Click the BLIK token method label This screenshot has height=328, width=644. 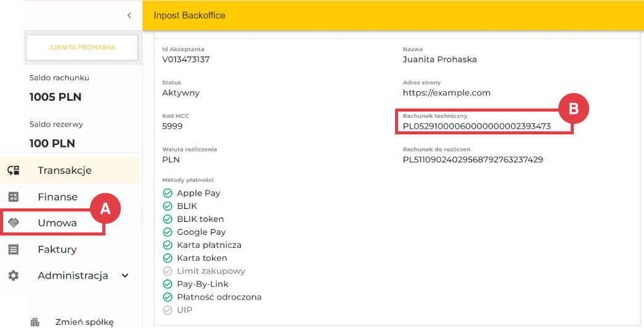pyautogui.click(x=200, y=219)
